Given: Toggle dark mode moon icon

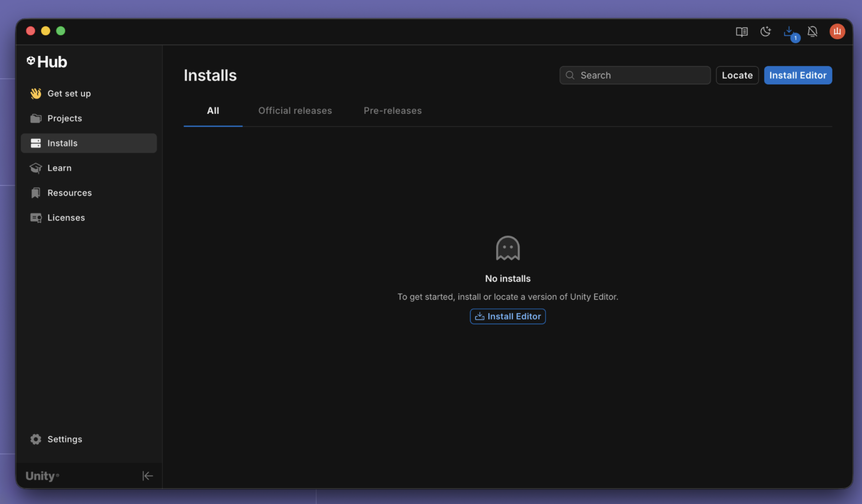Looking at the screenshot, I should (x=765, y=32).
